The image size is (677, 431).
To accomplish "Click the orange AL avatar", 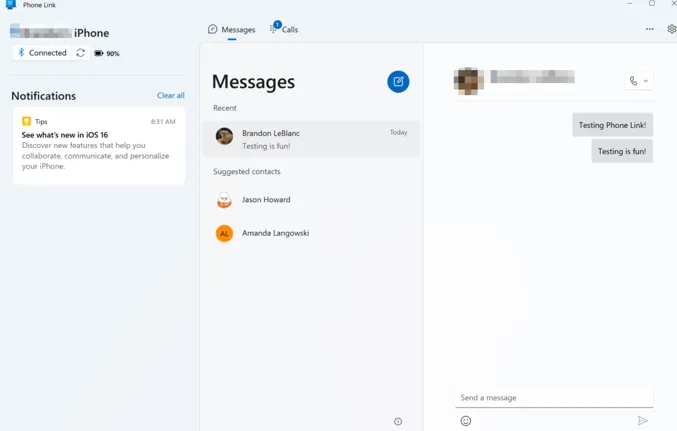I will coord(224,233).
